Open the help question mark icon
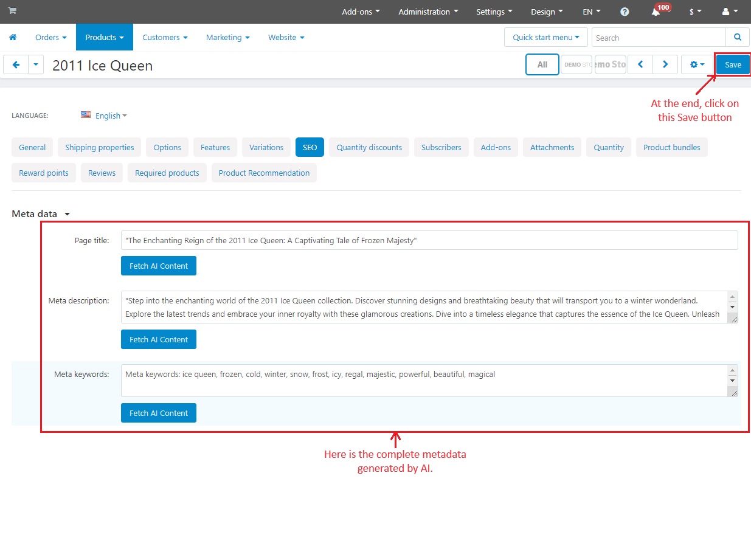 tap(625, 12)
